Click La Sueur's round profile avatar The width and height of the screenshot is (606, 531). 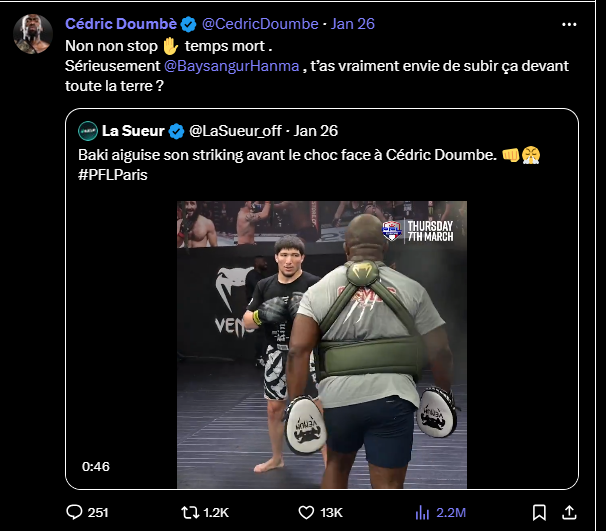[88, 130]
